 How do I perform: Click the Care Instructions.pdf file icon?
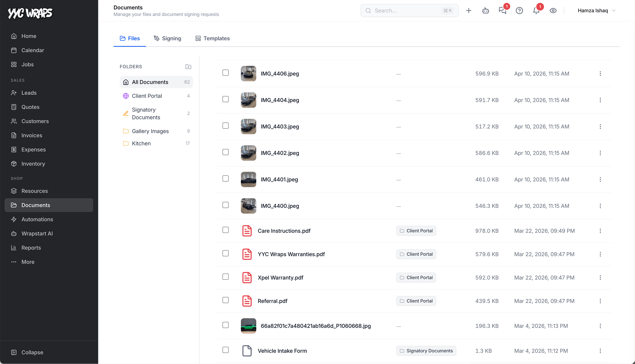[247, 231]
